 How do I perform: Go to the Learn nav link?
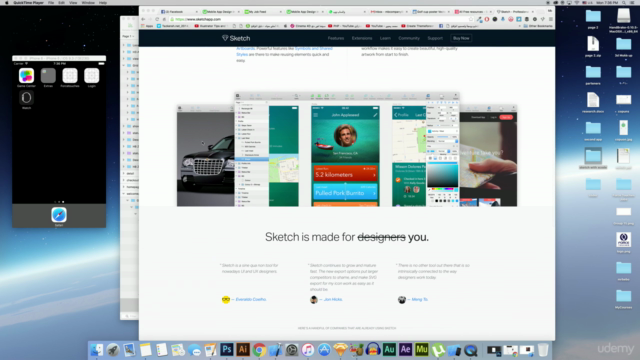tap(385, 38)
